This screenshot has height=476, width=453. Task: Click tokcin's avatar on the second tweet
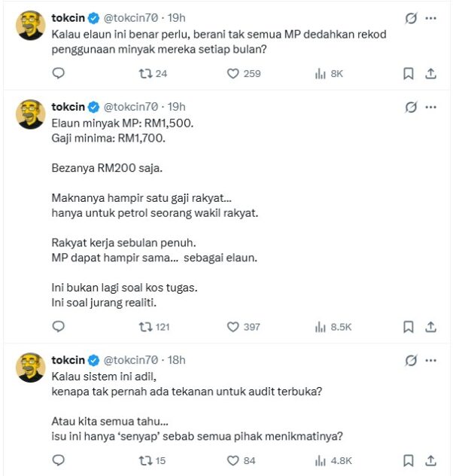(x=31, y=114)
